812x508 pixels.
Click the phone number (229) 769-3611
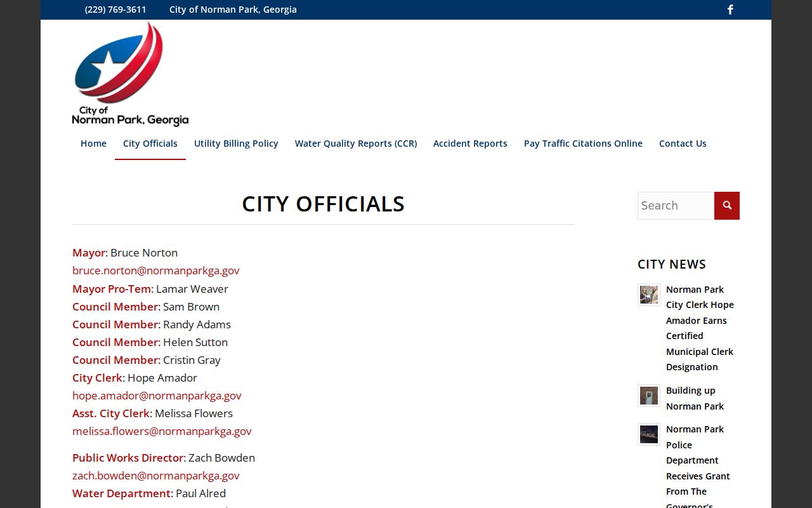(115, 10)
